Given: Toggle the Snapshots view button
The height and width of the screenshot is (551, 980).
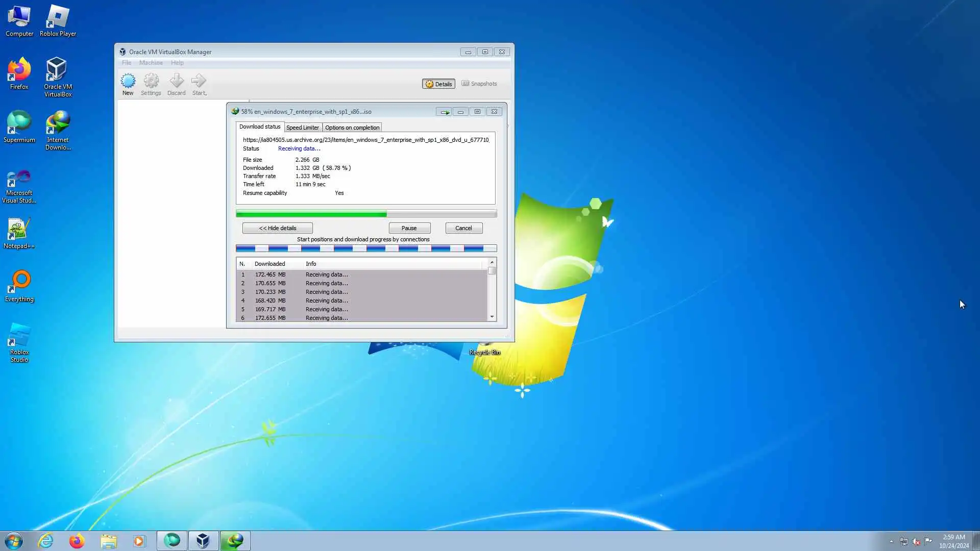Looking at the screenshot, I should point(479,84).
